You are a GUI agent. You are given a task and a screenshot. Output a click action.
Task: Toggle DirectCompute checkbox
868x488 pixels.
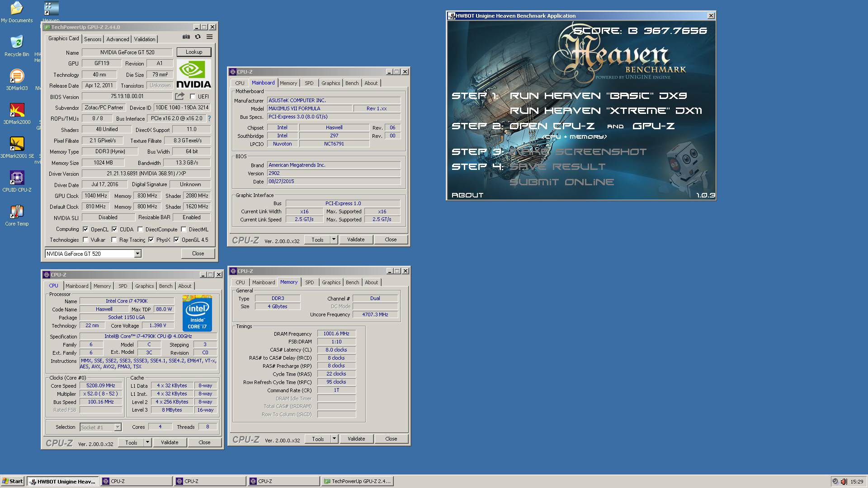140,229
